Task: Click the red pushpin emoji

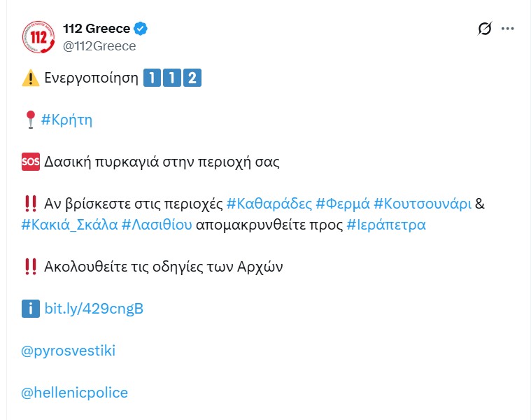Action: [30, 120]
